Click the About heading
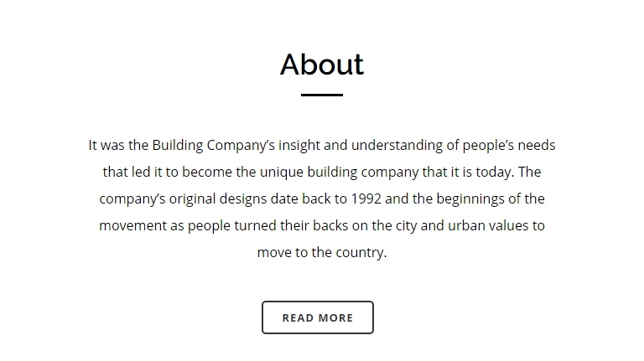 (322, 64)
